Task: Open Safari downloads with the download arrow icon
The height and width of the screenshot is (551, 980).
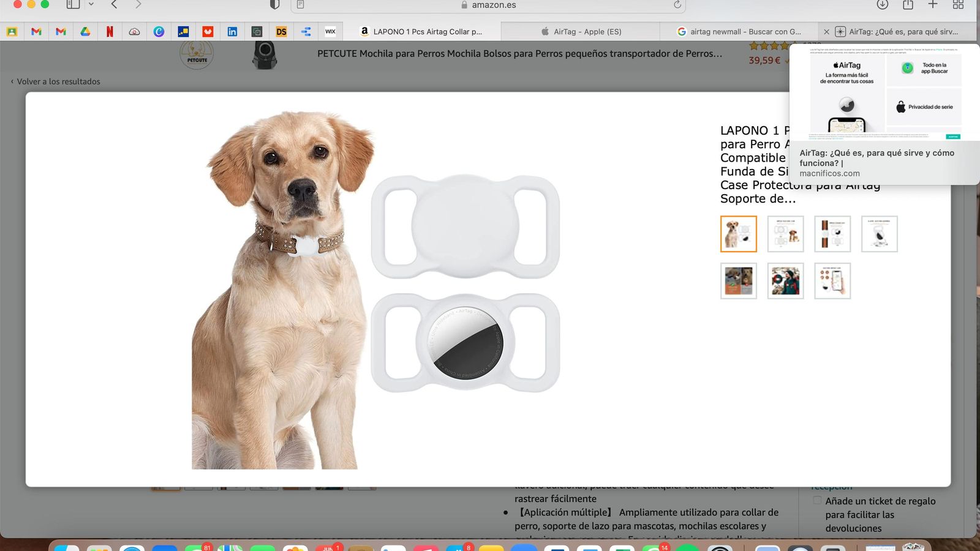Action: pyautogui.click(x=882, y=5)
